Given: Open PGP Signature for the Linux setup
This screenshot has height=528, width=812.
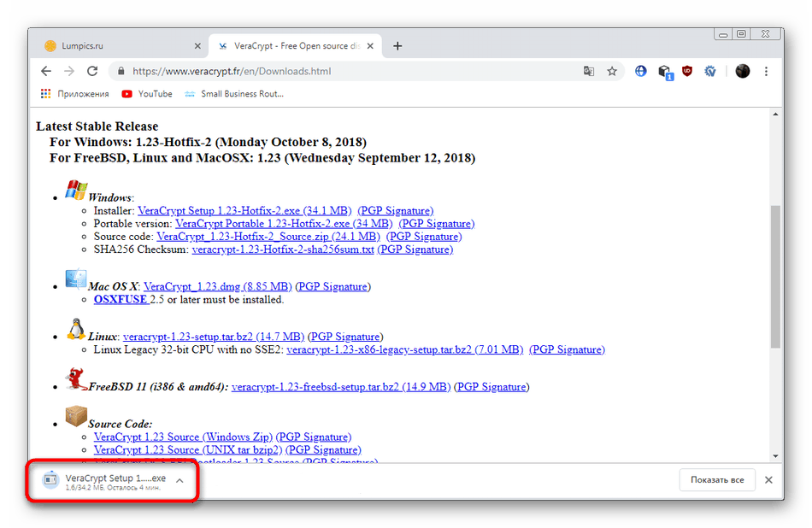Looking at the screenshot, I should 345,337.
